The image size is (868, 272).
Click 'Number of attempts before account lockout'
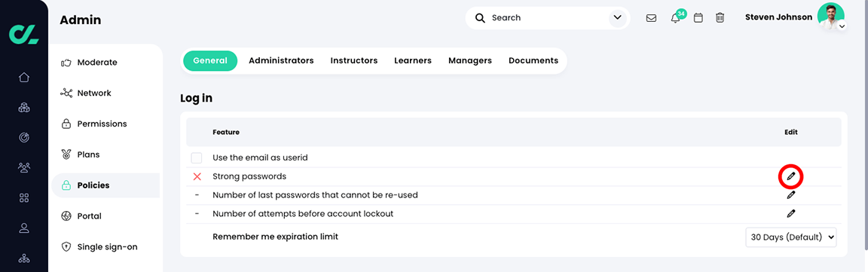(x=303, y=213)
